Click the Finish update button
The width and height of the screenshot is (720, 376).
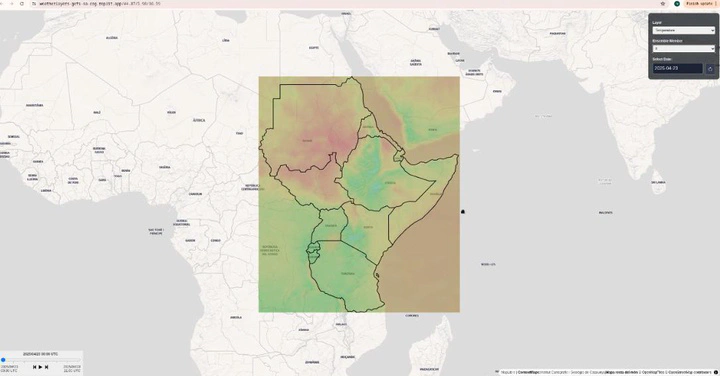click(x=699, y=4)
